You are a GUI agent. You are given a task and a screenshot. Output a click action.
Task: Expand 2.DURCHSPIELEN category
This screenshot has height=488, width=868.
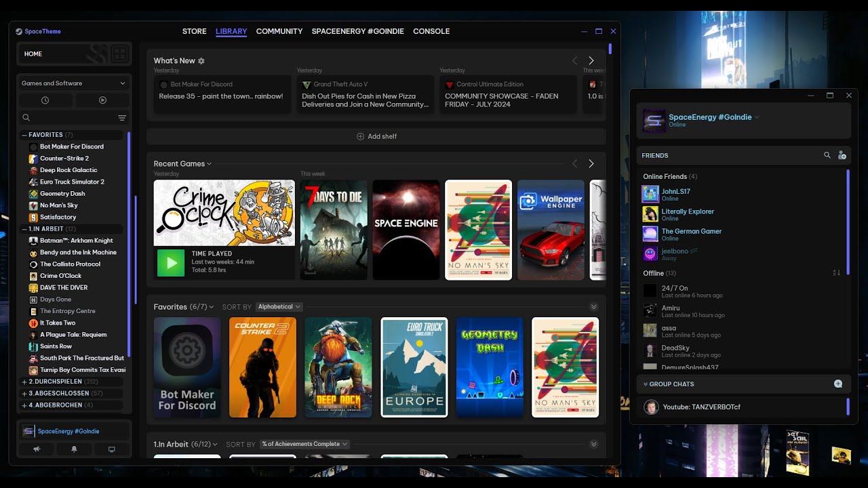click(x=24, y=382)
